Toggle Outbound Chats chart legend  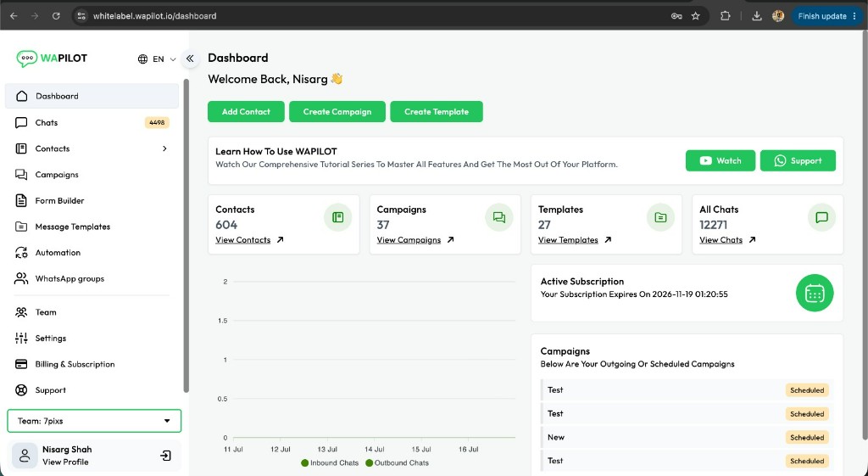[x=397, y=462]
